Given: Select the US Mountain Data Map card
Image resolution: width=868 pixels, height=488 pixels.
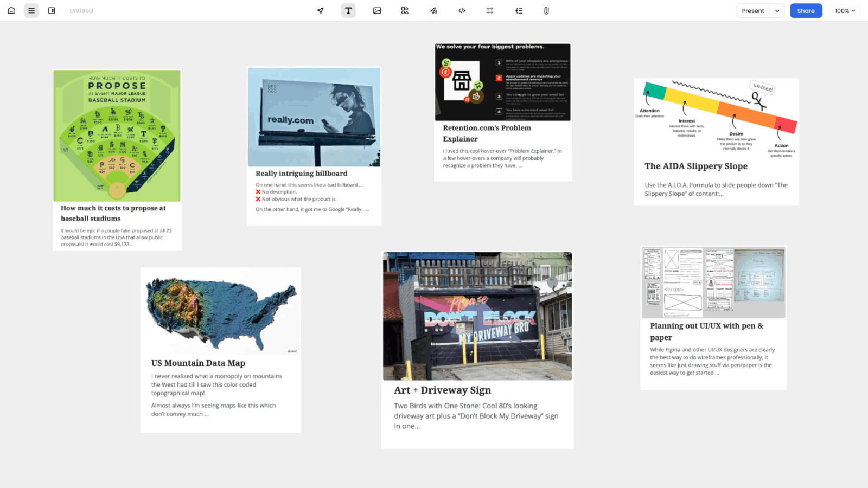Looking at the screenshot, I should coord(220,350).
